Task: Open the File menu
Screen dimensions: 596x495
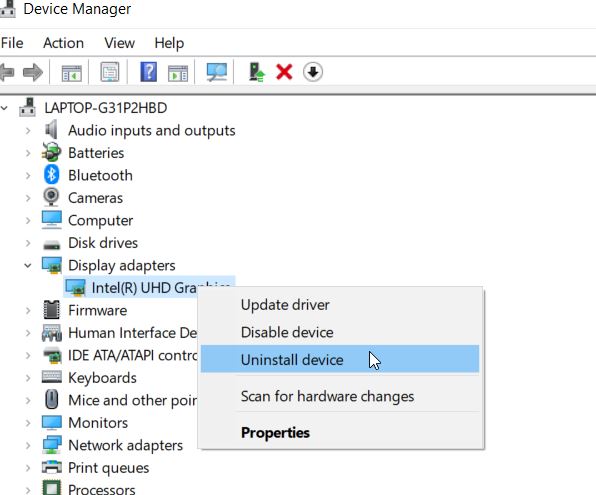Action: pyautogui.click(x=12, y=43)
